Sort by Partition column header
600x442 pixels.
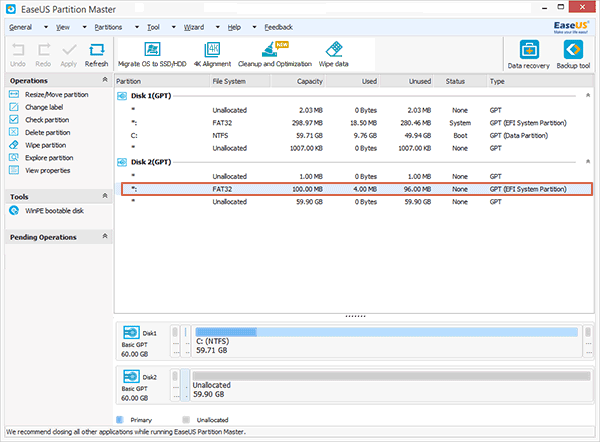click(x=162, y=82)
